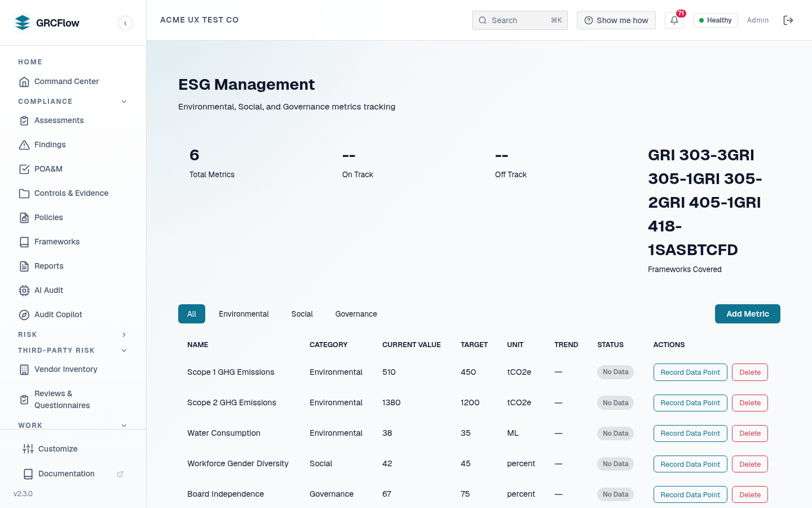Click the Board Independence metric name
Image resolution: width=812 pixels, height=508 pixels.
(x=226, y=494)
